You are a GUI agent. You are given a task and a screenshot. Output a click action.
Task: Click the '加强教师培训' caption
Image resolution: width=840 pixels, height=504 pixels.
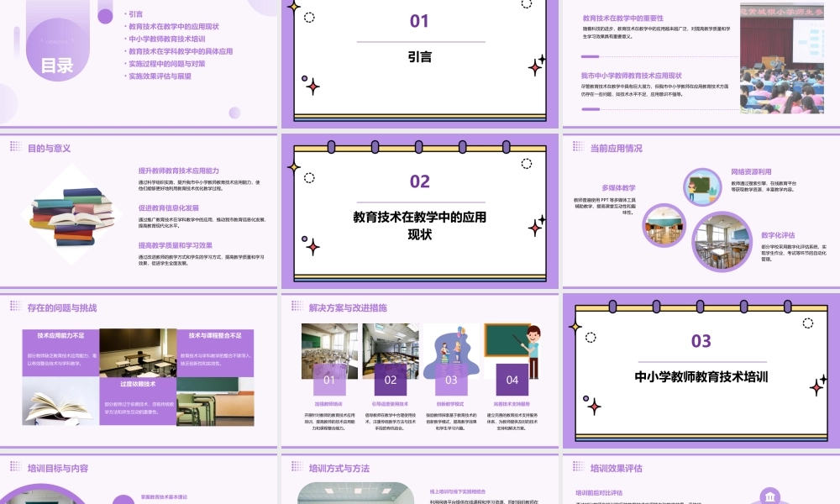click(329, 404)
